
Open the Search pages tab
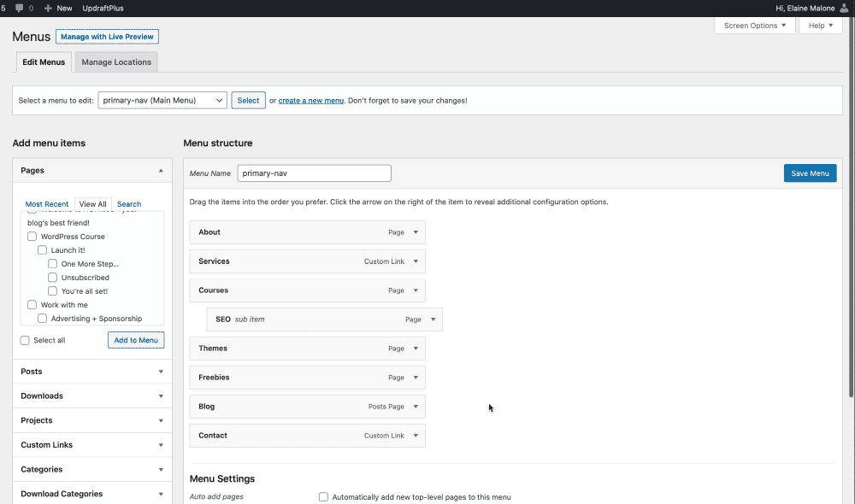(x=129, y=204)
